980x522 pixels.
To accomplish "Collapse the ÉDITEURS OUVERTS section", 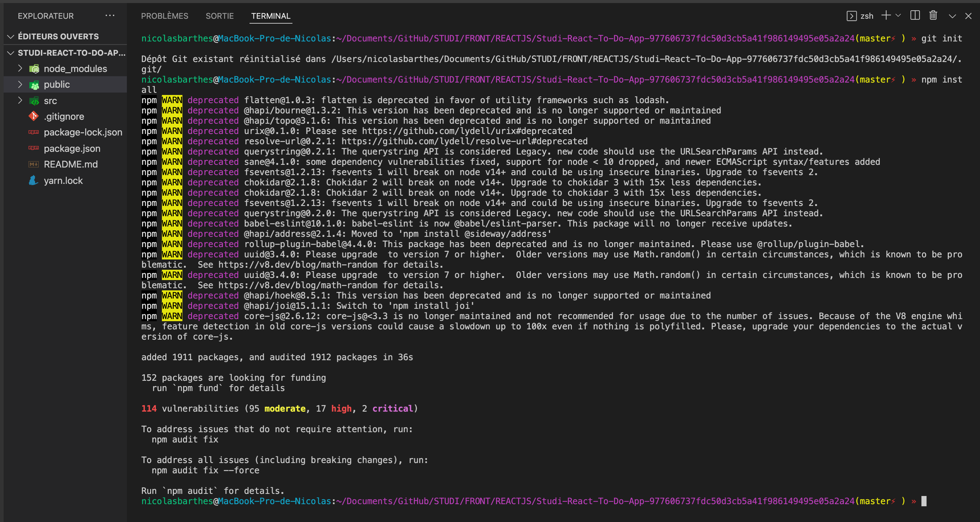I will point(11,36).
